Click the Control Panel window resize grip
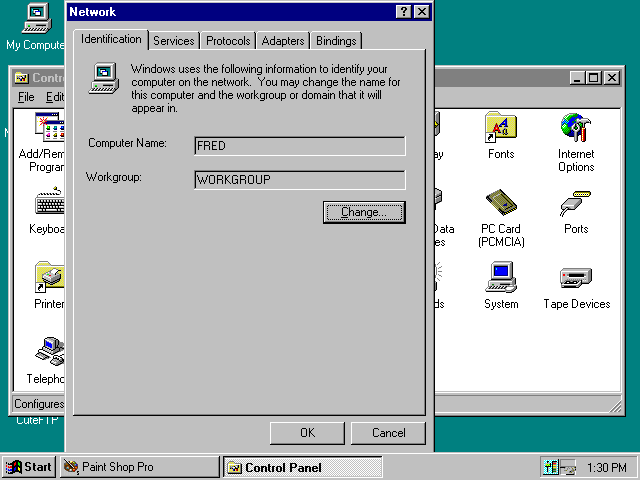The image size is (640, 480). click(x=614, y=405)
